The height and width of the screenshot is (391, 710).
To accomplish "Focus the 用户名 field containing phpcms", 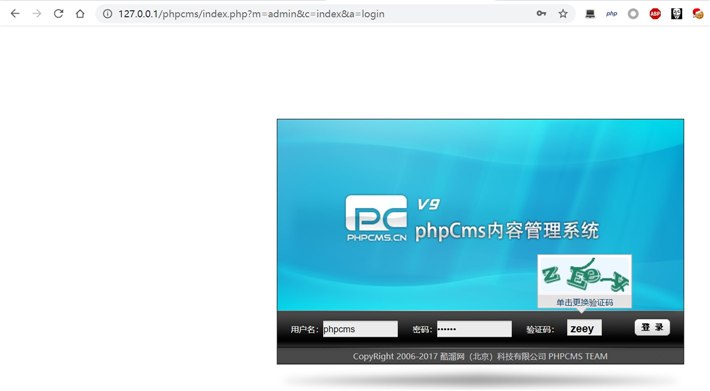I will (360, 329).
